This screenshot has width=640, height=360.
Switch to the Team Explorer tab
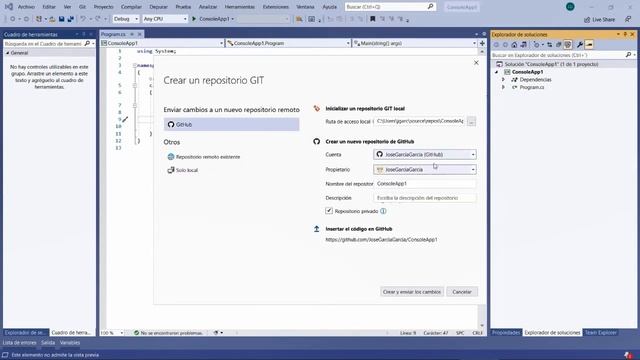click(601, 333)
